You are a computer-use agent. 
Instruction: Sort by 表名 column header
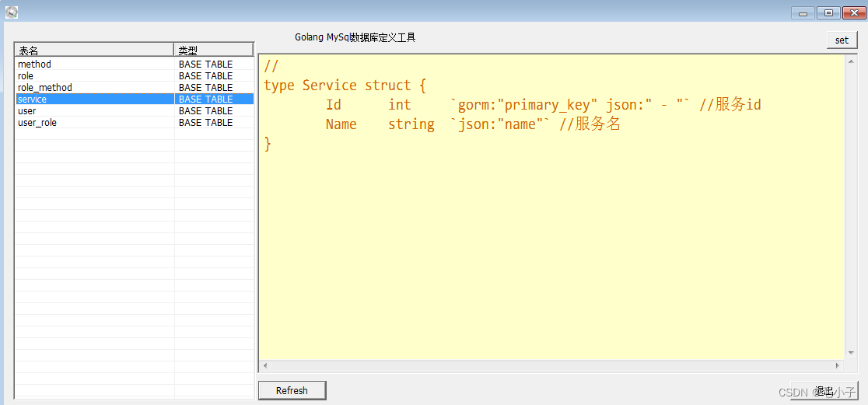tap(94, 51)
